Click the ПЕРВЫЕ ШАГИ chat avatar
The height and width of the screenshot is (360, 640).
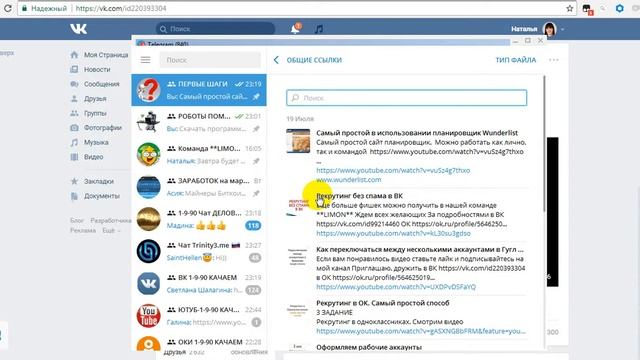[148, 90]
